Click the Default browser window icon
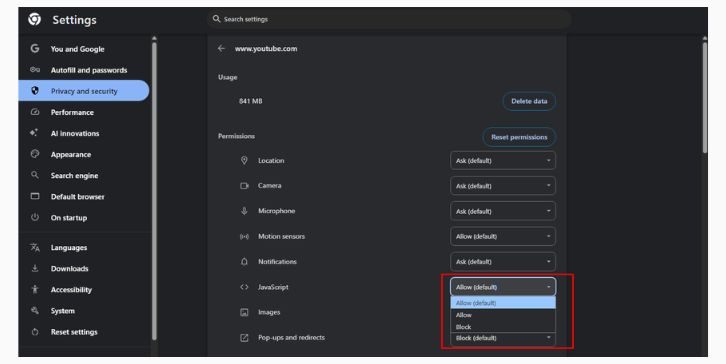This screenshot has height=364, width=726. [x=35, y=196]
